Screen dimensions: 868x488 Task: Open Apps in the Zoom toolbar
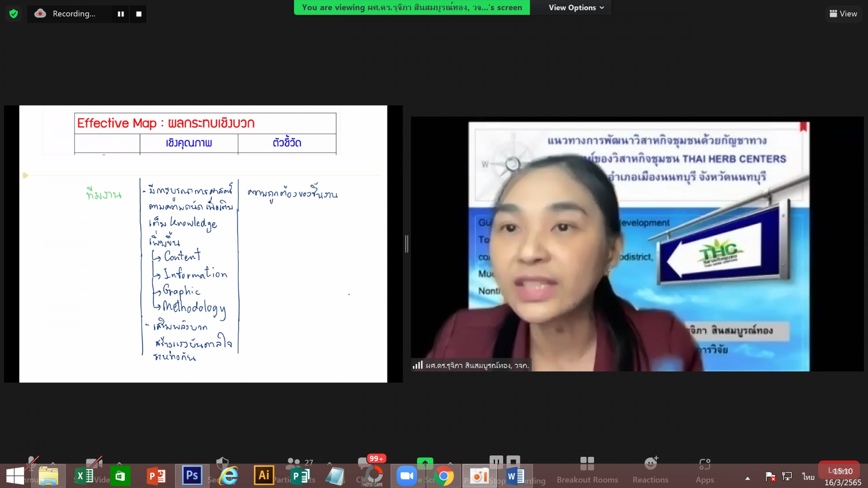coord(705,470)
